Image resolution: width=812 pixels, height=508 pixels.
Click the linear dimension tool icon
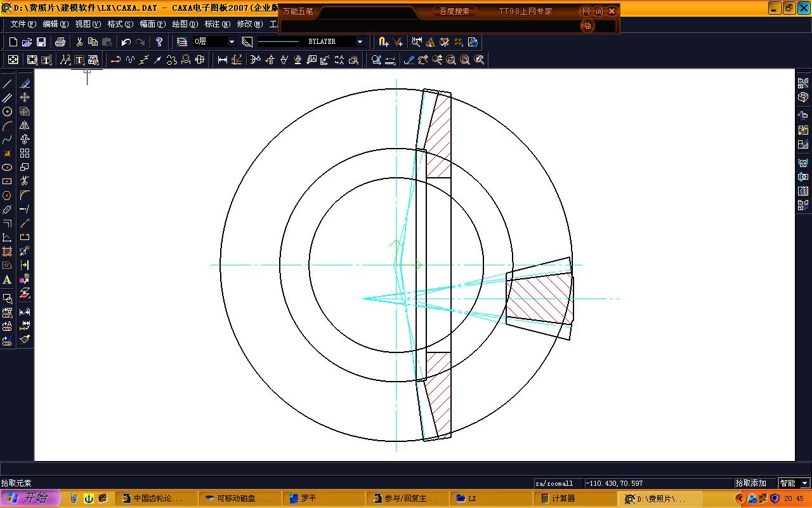tap(223, 60)
